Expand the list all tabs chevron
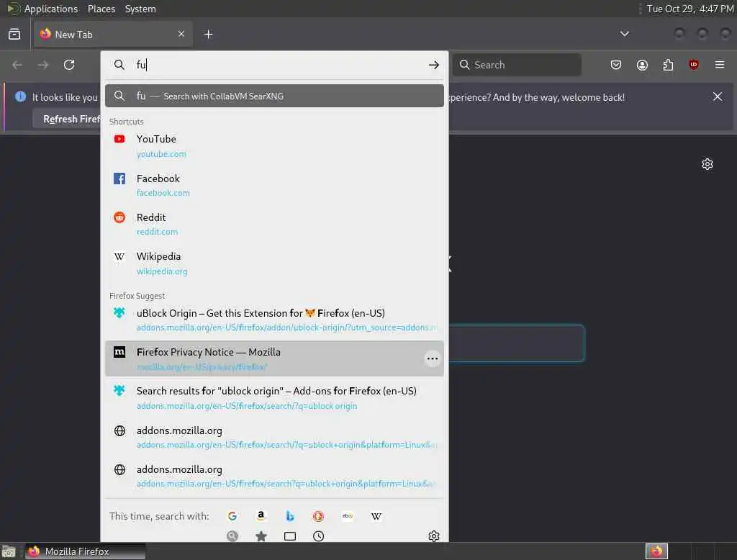 (625, 34)
